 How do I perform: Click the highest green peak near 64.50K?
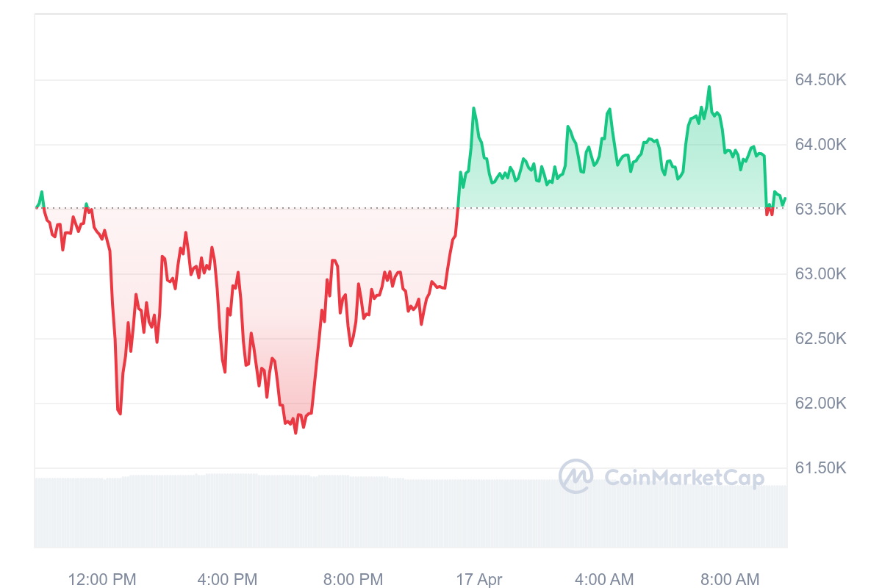click(709, 87)
